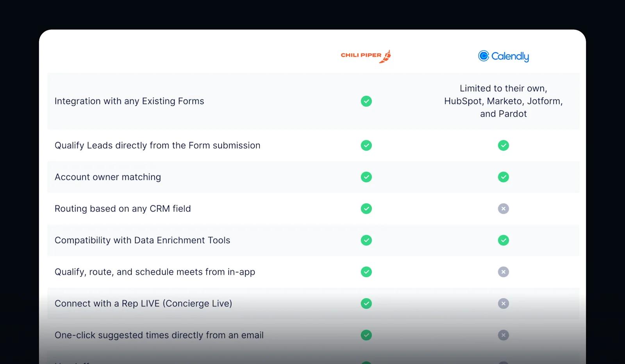Screen dimensions: 625x364
Task: Select the 'Integration with any Existing Forms' label
Action: click(x=129, y=101)
